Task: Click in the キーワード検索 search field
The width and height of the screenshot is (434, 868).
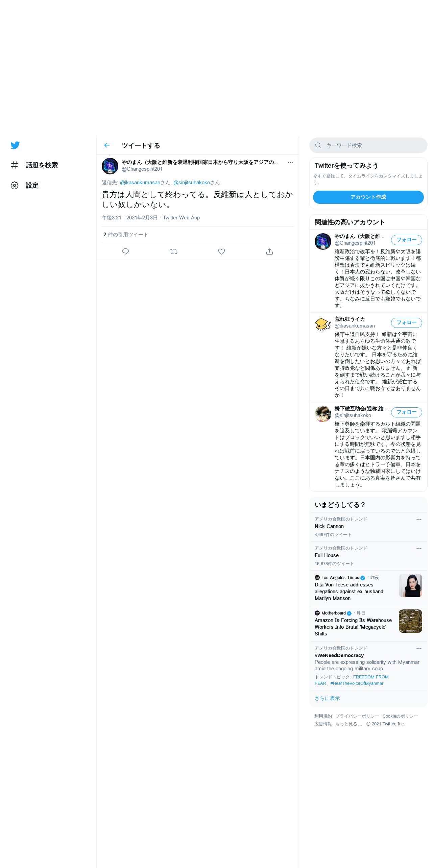Action: point(368,145)
